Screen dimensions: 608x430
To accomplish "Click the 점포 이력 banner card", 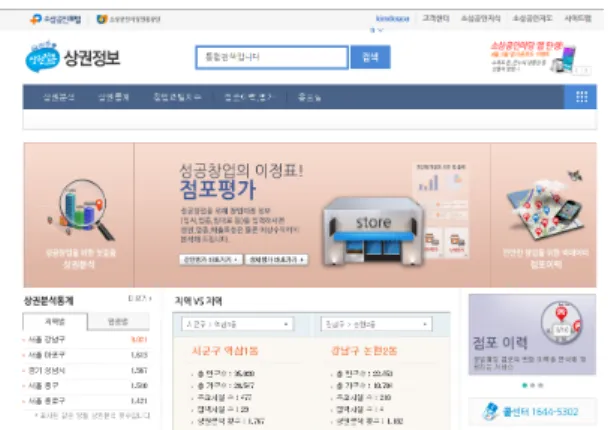I will [x=532, y=334].
